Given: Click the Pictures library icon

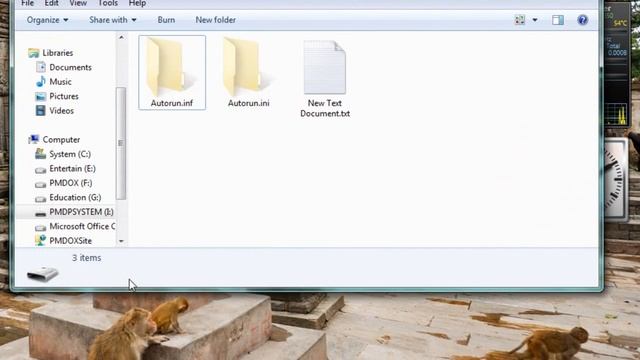Looking at the screenshot, I should 40,96.
